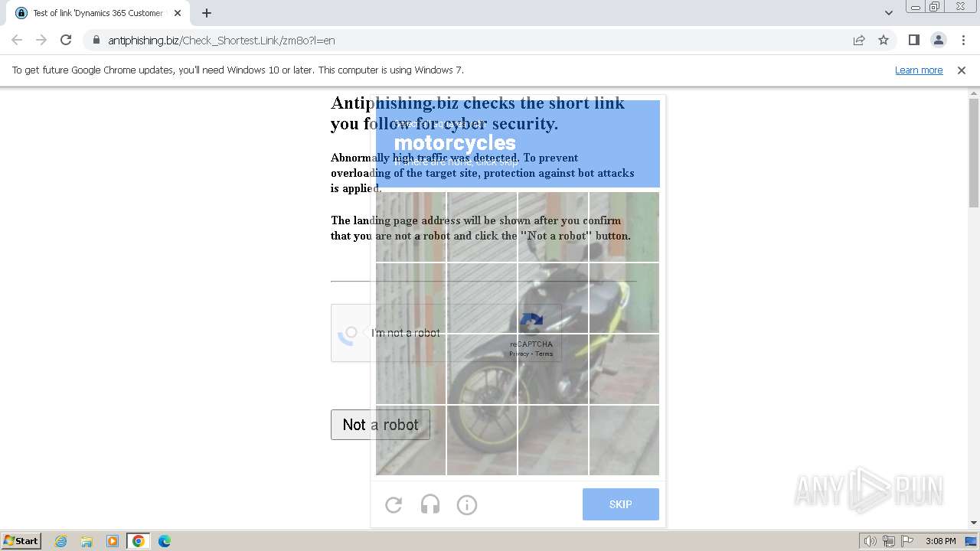The height and width of the screenshot is (551, 980).
Task: Open Windows Media Player from taskbar
Action: tap(113, 541)
